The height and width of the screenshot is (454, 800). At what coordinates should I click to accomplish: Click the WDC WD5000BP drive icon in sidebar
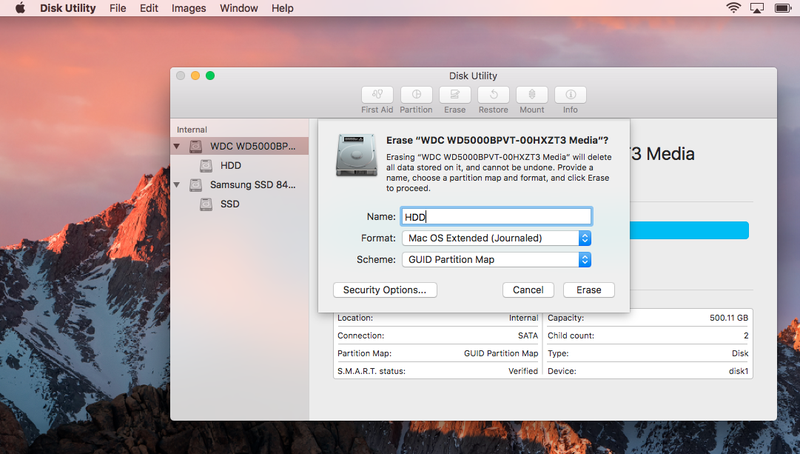click(195, 146)
